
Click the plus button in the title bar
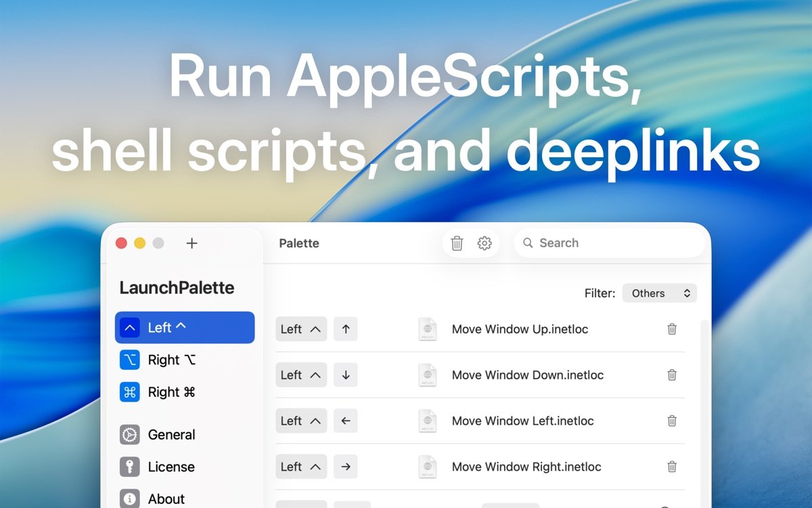tap(191, 243)
